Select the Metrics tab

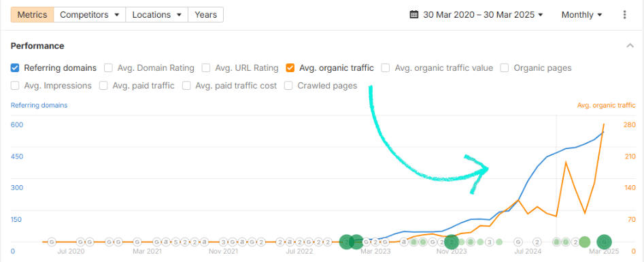[32, 15]
